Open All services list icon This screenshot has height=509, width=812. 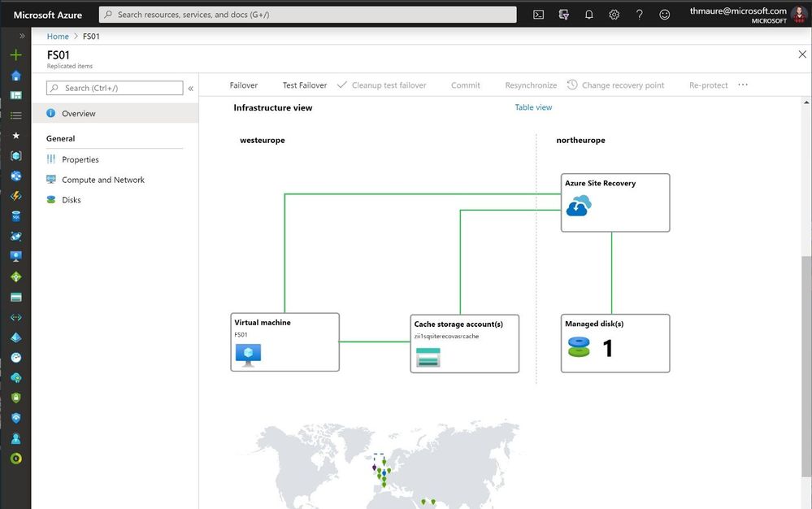16,115
